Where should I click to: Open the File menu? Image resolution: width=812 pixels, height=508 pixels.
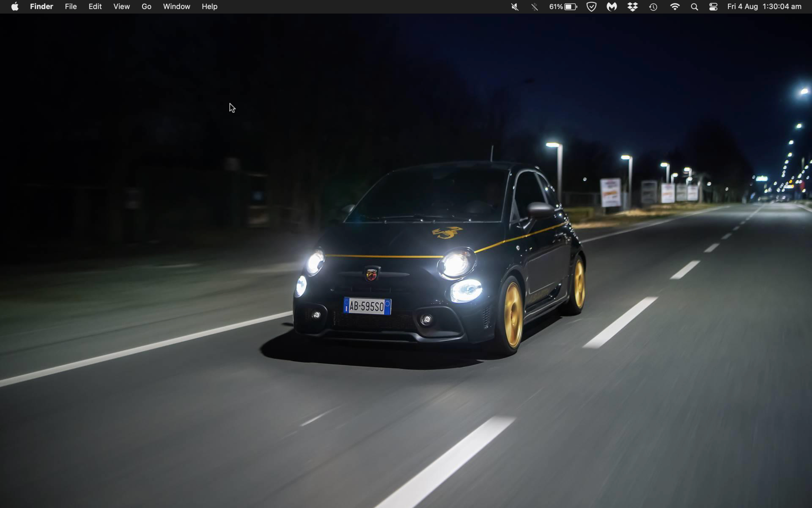71,7
